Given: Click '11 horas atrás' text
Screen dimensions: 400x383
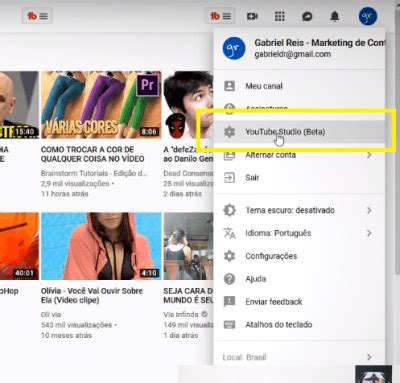Looking at the screenshot, I should [65, 194].
